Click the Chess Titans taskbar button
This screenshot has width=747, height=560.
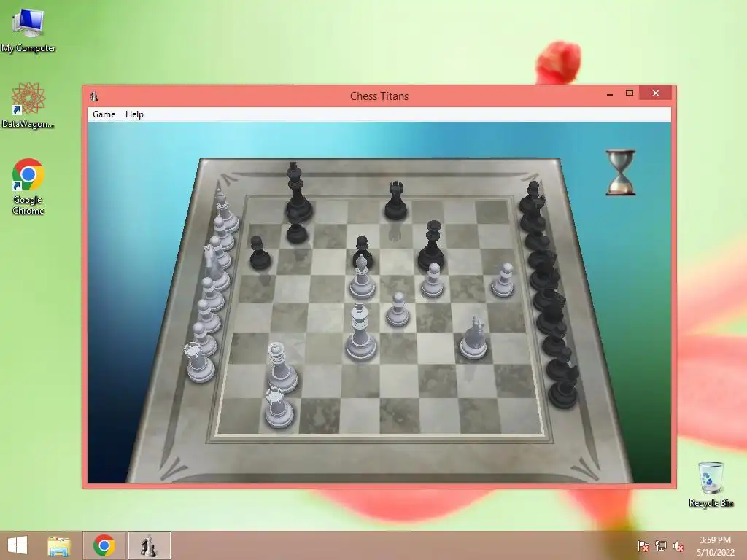(x=149, y=545)
